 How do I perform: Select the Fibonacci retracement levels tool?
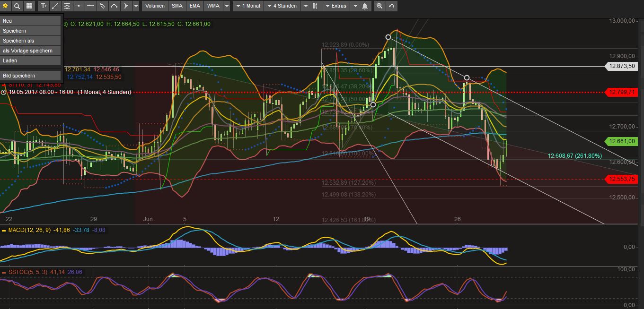pos(67,6)
